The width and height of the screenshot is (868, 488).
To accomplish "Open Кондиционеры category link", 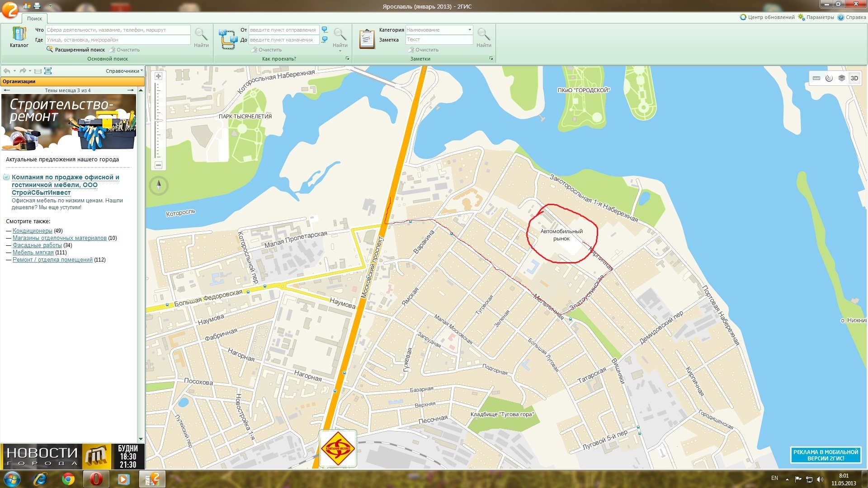I will tap(33, 231).
